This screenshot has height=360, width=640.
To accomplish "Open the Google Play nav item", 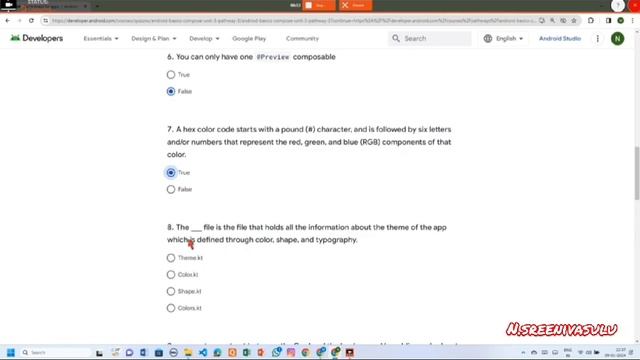I will click(x=249, y=38).
